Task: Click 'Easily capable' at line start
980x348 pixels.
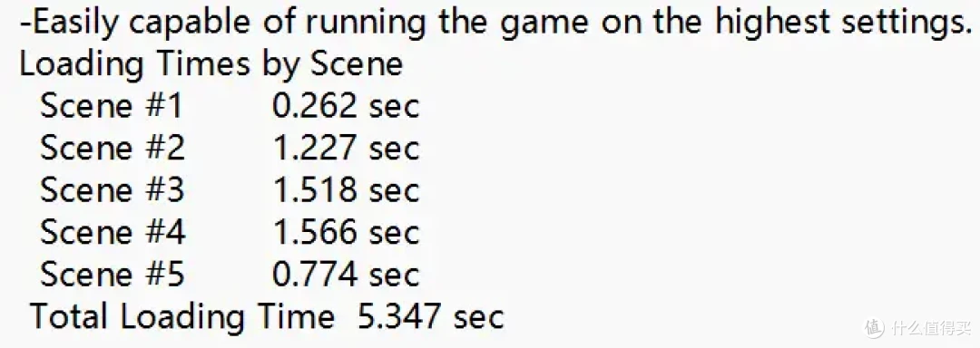Action: pyautogui.click(x=139, y=24)
